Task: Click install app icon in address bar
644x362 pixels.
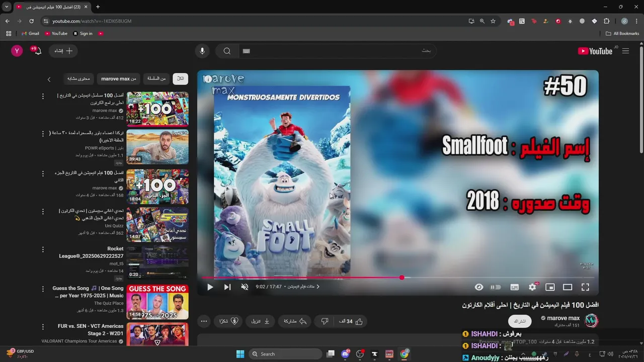Action: 471,21
